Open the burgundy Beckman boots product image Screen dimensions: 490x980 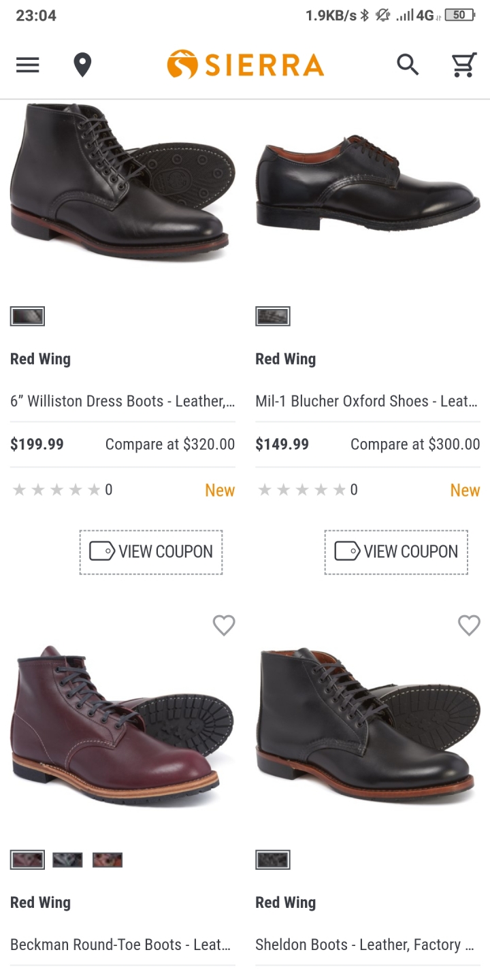click(x=122, y=725)
